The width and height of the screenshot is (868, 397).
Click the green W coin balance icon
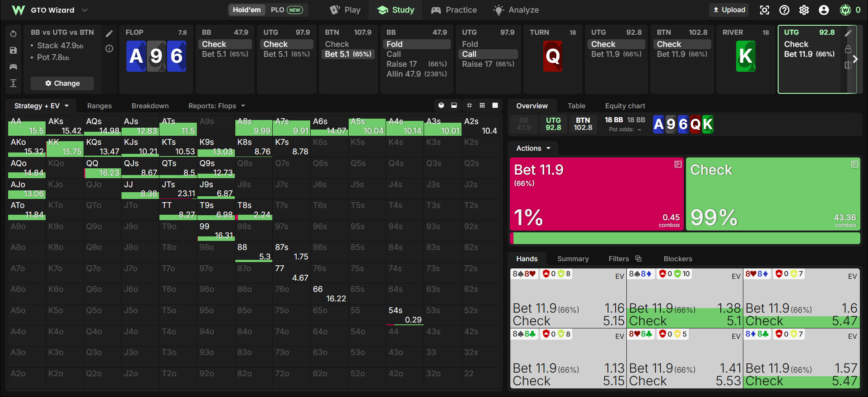(x=845, y=10)
